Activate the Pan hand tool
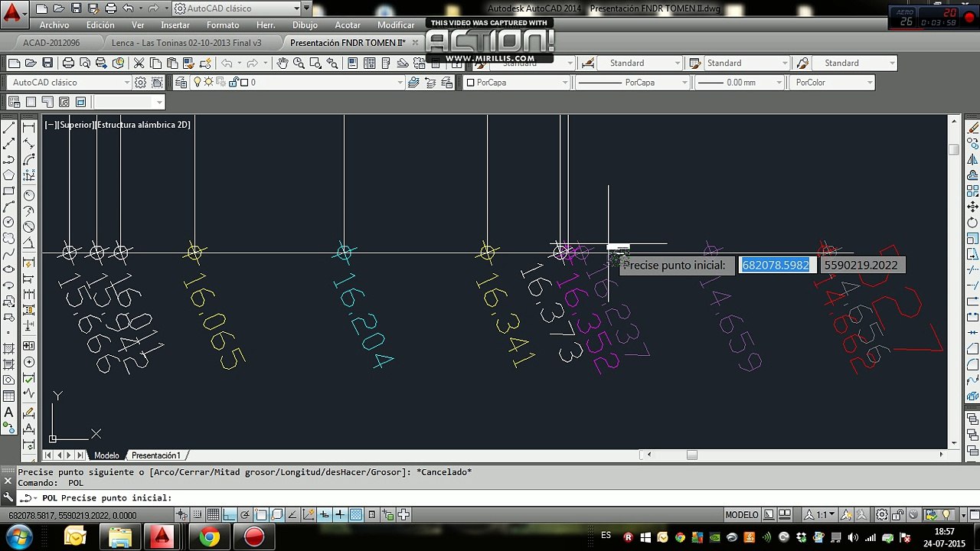This screenshot has height=551, width=980. click(x=283, y=63)
